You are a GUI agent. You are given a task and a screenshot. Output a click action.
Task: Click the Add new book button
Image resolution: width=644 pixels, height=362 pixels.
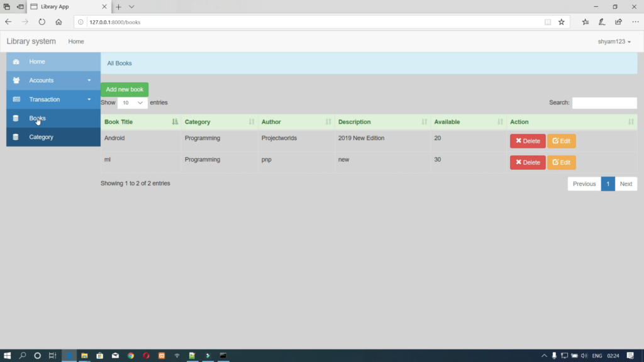coord(124,89)
